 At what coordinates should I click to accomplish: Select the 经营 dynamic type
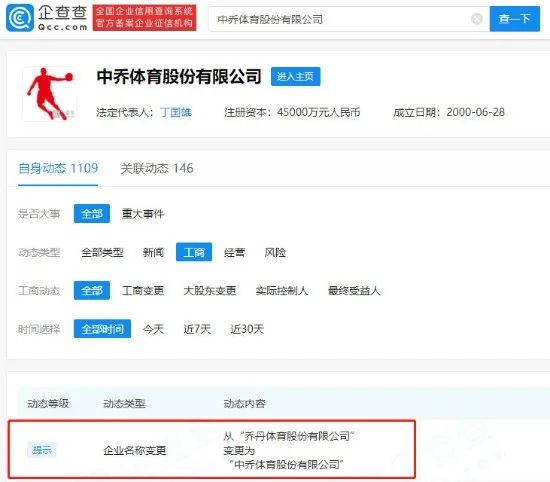click(x=235, y=252)
